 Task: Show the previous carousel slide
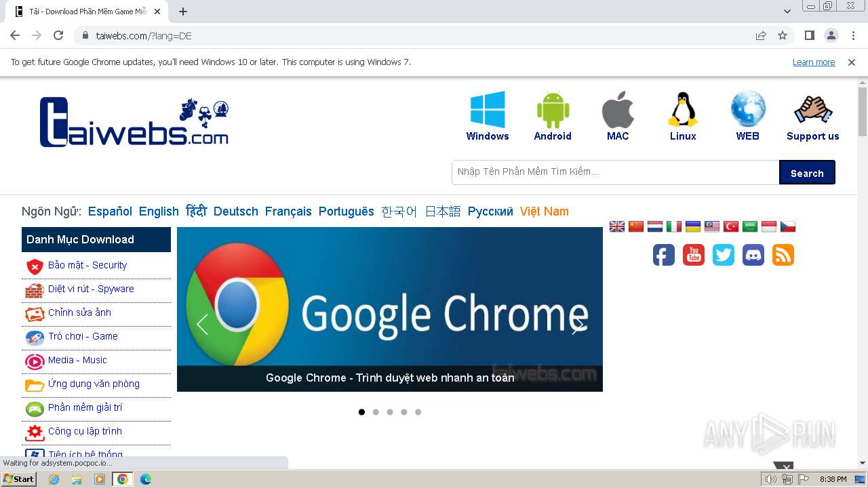(x=202, y=325)
